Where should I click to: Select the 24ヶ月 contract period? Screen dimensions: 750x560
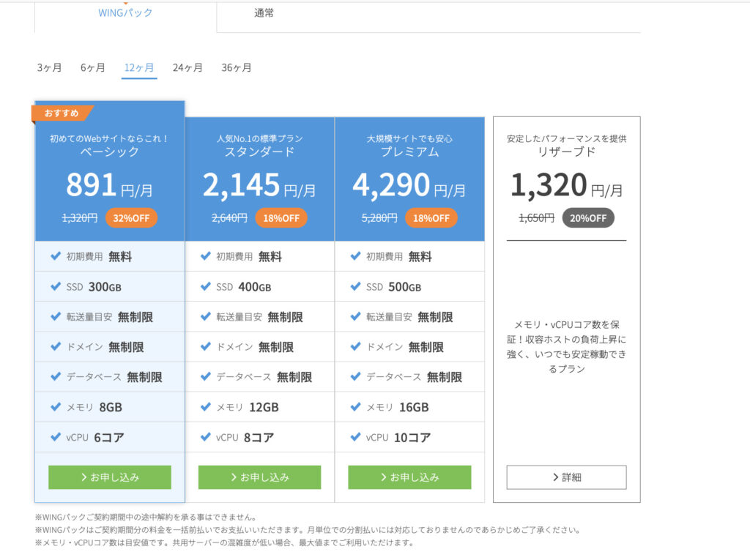[x=187, y=68]
